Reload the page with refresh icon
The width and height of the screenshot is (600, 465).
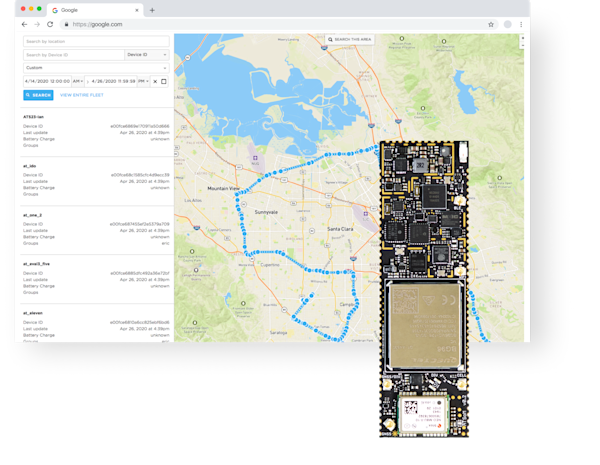click(x=50, y=24)
